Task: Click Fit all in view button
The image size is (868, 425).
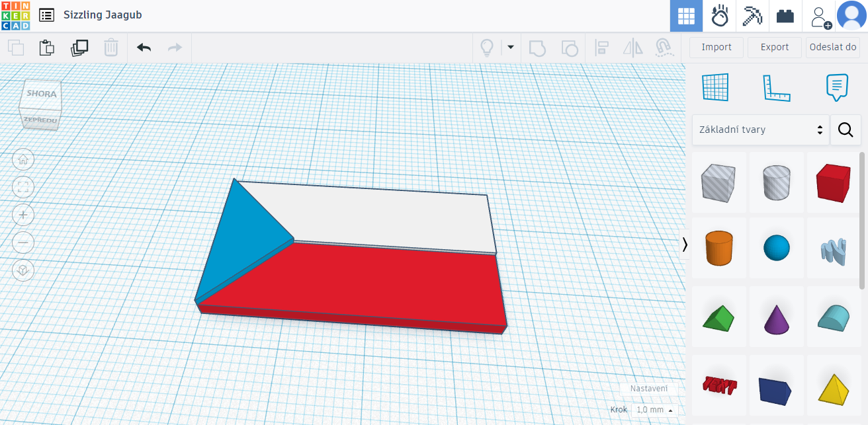Action: click(x=23, y=187)
